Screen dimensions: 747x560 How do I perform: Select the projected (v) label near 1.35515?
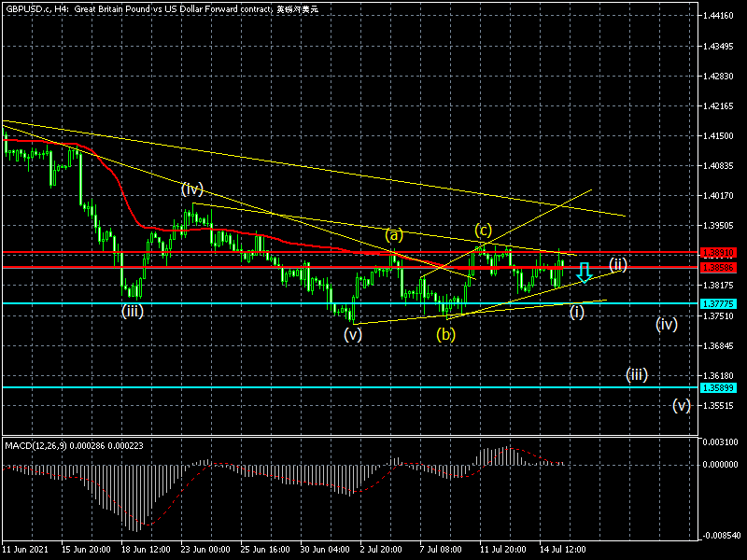click(681, 405)
